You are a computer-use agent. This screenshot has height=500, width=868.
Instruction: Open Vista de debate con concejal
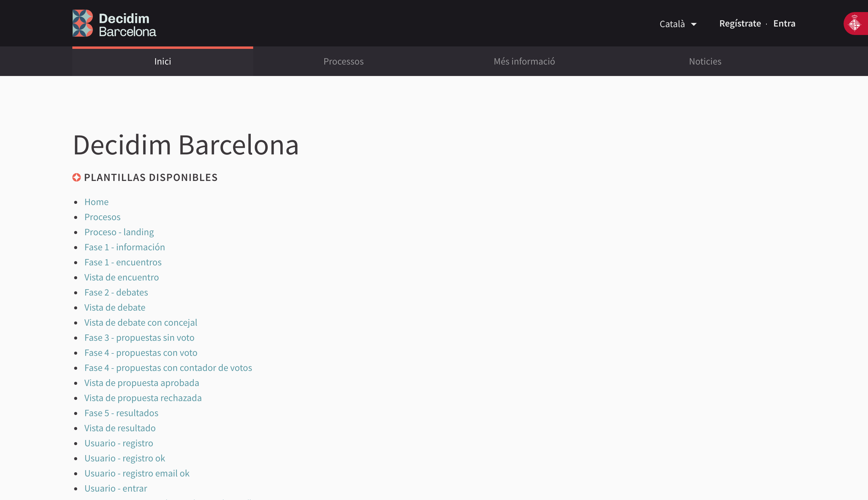click(141, 323)
